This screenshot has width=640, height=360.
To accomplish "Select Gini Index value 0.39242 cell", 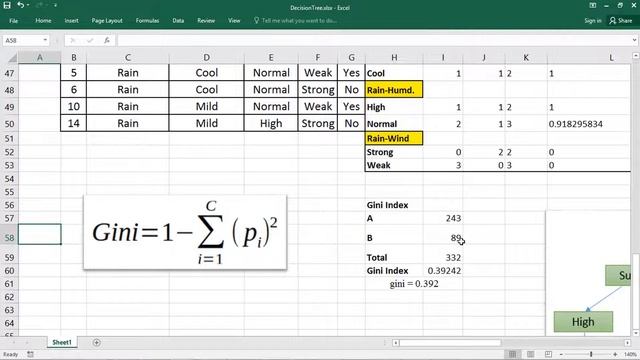I will 443,271.
